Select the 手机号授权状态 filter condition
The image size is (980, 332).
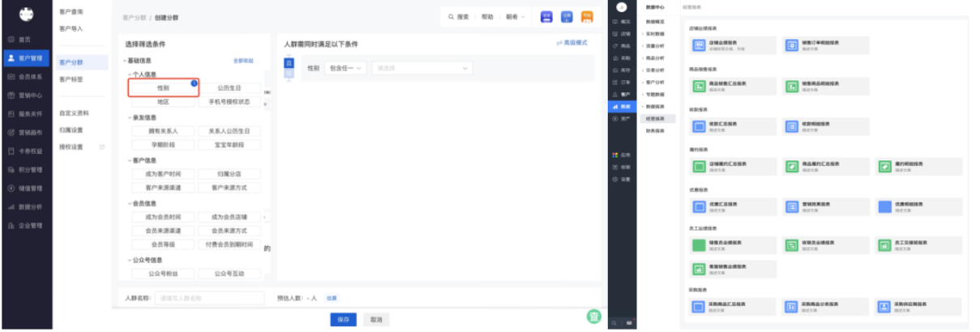[229, 102]
